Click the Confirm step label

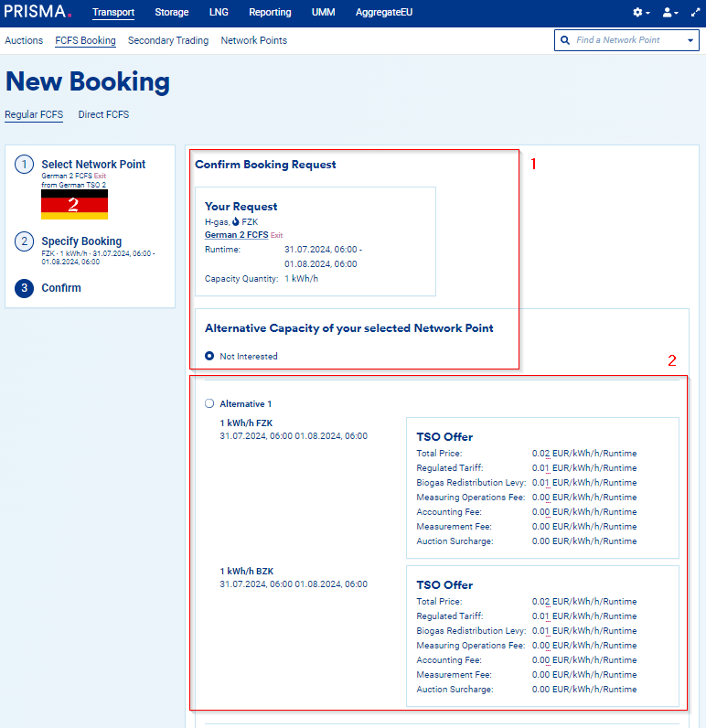(61, 288)
